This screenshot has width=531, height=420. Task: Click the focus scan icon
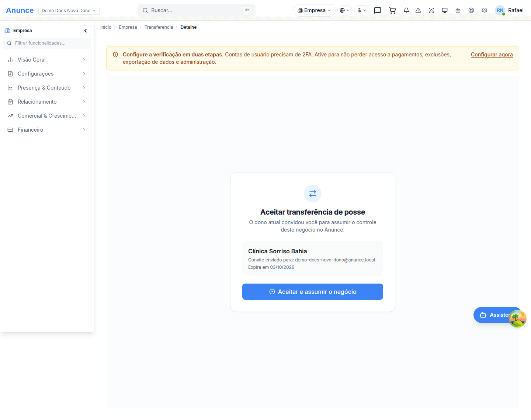coord(431,10)
